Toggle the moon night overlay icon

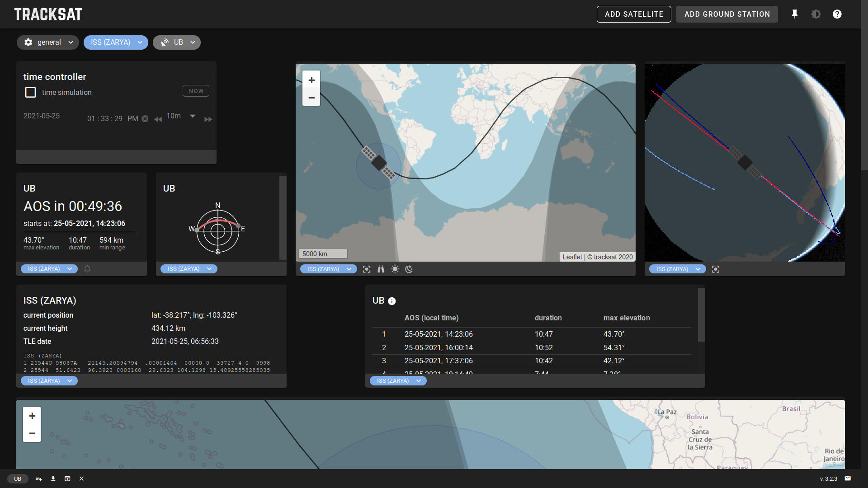coord(409,269)
